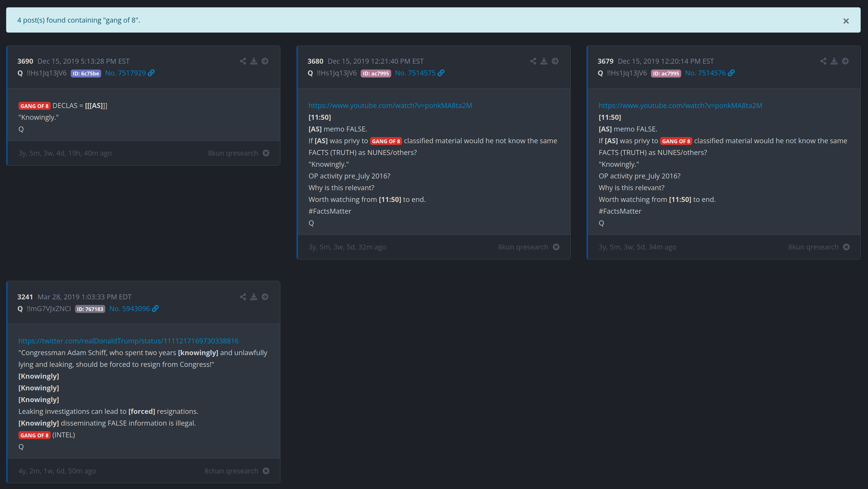Viewport: 868px width, 489px height.
Task: Click ID: ac7995 badge in post 3680
Action: (376, 73)
